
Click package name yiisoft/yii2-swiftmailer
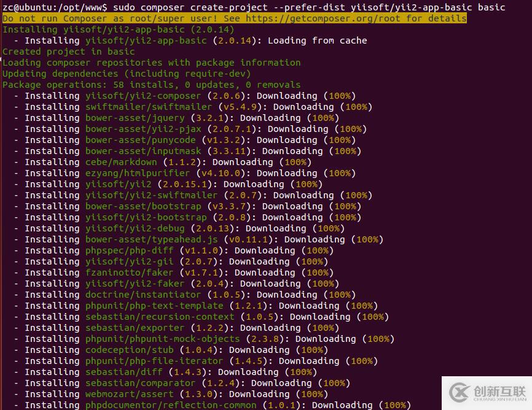(x=151, y=195)
